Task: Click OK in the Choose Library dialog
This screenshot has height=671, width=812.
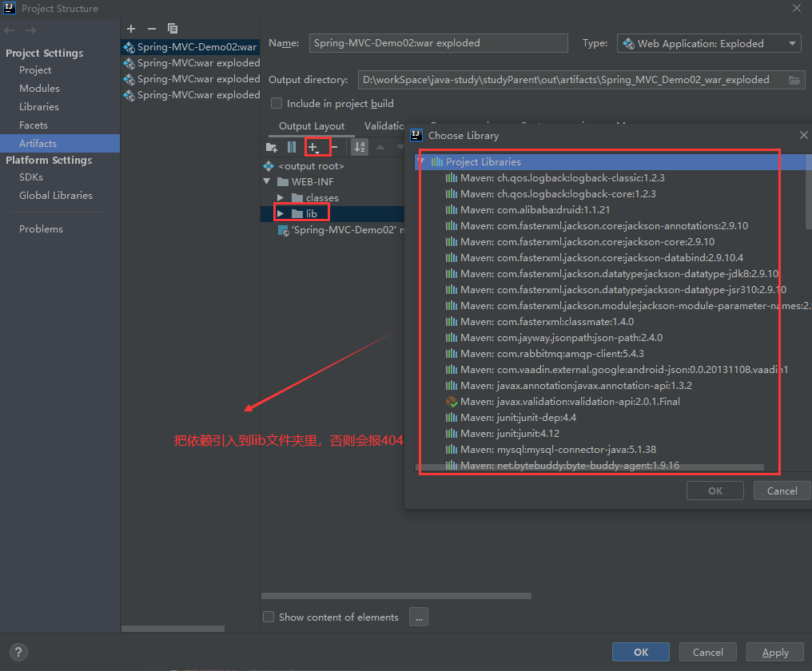Action: tap(715, 490)
